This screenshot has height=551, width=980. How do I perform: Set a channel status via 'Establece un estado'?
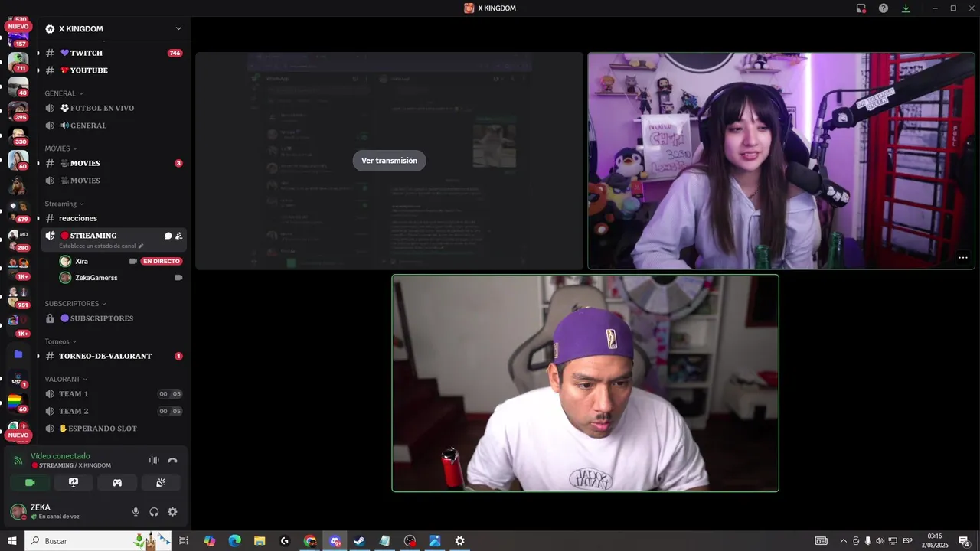click(101, 246)
